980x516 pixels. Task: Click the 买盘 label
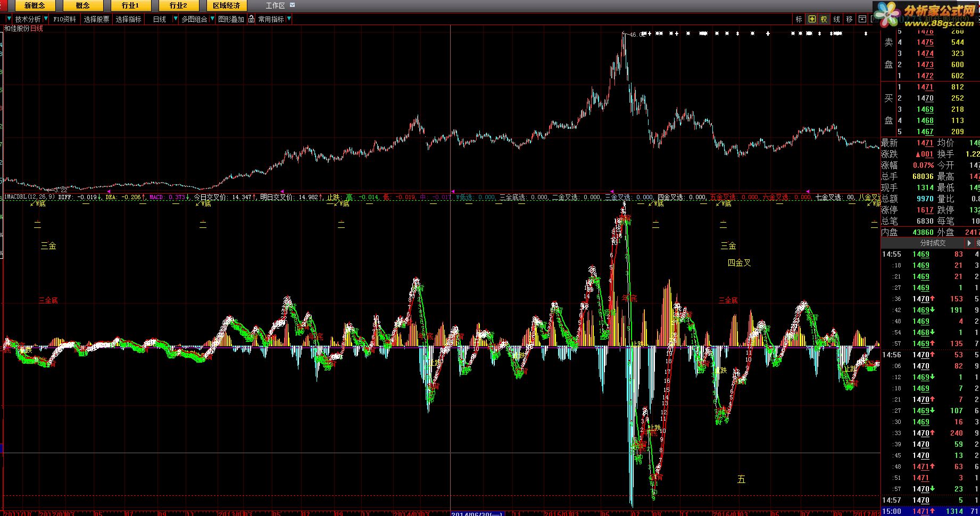click(888, 109)
